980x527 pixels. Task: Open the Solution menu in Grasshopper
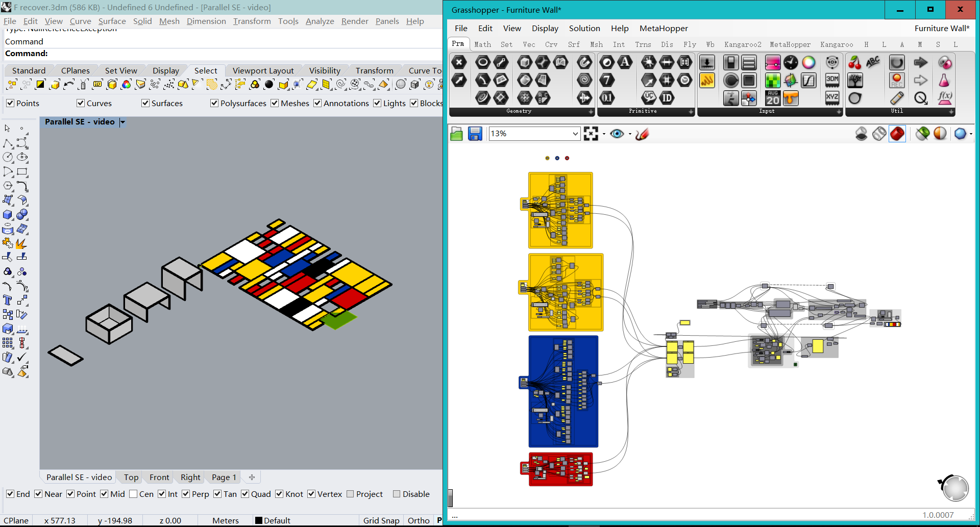(584, 29)
